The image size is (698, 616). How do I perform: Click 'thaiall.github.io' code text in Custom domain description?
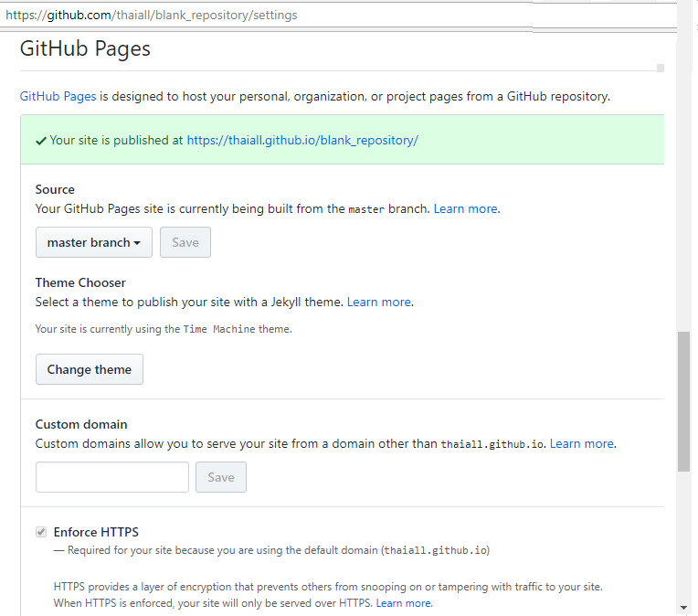(492, 444)
